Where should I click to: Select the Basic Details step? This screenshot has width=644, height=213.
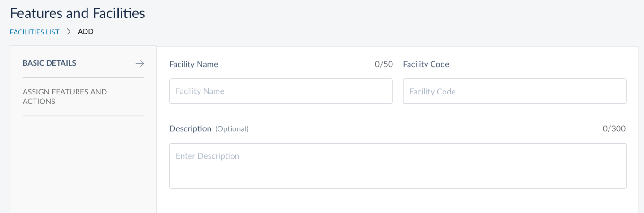coord(49,63)
